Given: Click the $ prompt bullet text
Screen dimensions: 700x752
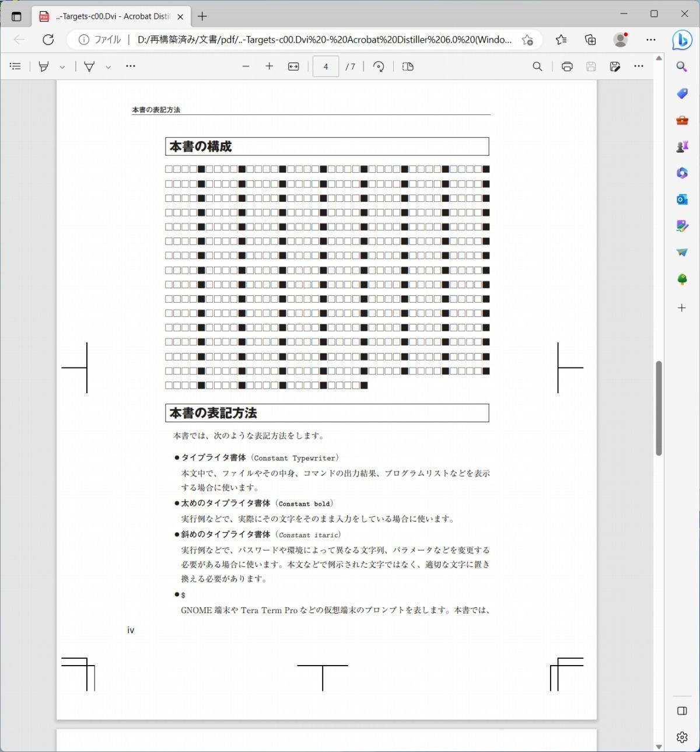Looking at the screenshot, I should point(183,595).
